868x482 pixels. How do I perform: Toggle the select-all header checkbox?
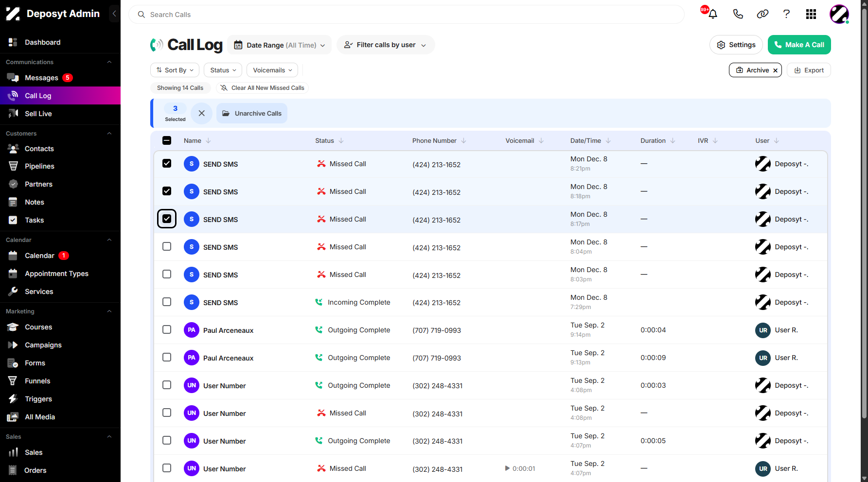167,140
